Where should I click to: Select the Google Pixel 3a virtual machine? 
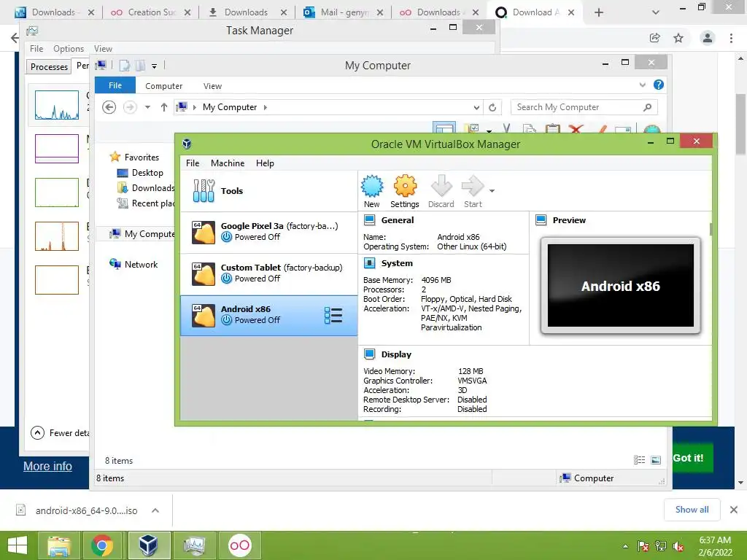tap(269, 232)
